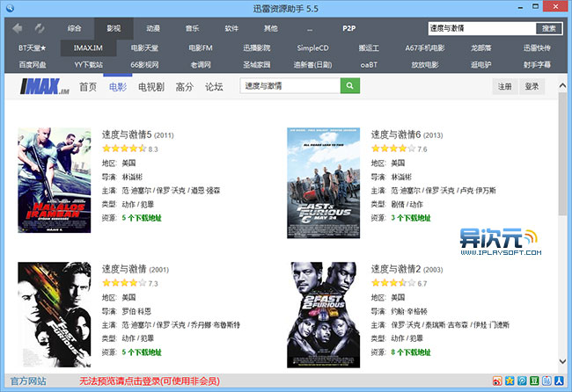Viewport: 572px width, 392px height.
Task: Share to Baidu Tieba icon
Action: tap(546, 381)
